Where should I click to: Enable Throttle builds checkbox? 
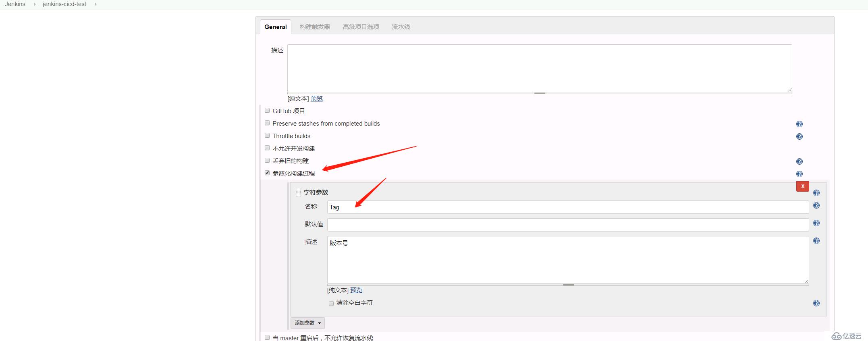tap(267, 135)
